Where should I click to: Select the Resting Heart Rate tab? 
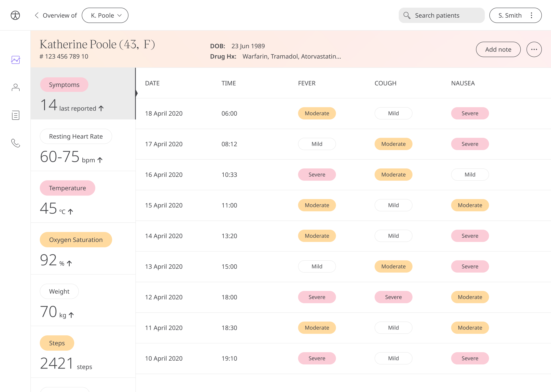point(76,137)
